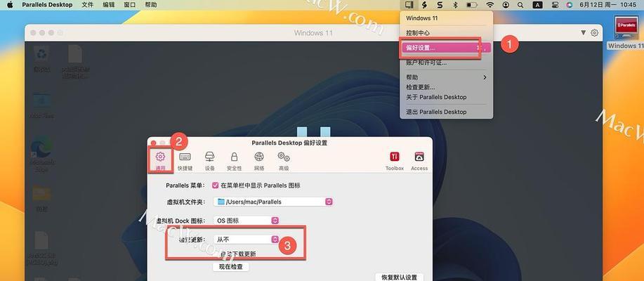This screenshot has height=281, width=644.
Task: Open Microsoft Edge shortcut on Windows desktop
Action: [x=41, y=155]
